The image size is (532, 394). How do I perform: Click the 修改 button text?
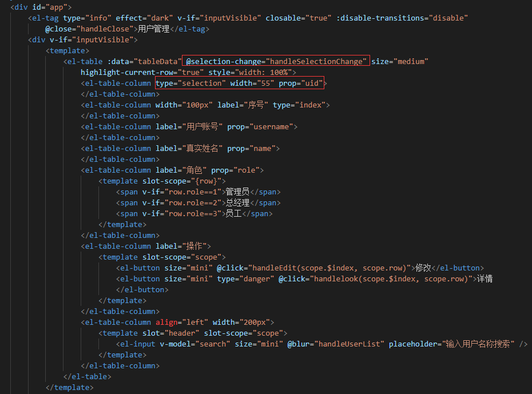(x=423, y=268)
